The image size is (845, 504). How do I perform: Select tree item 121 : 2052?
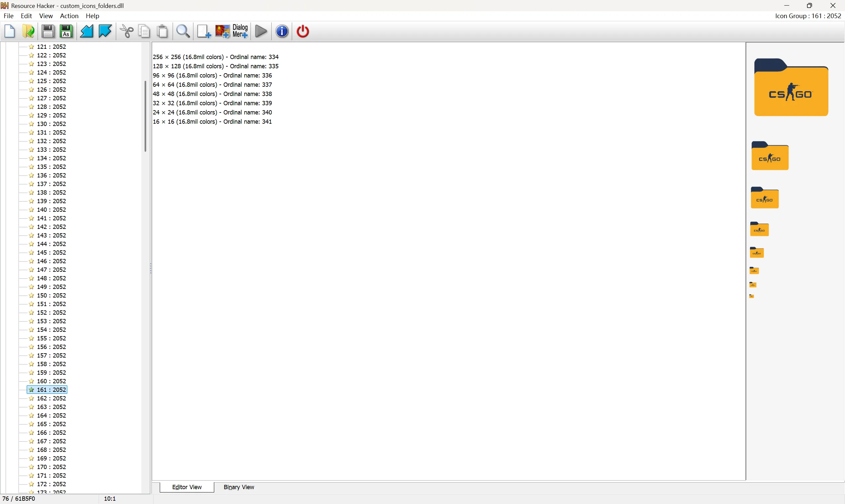[51, 47]
